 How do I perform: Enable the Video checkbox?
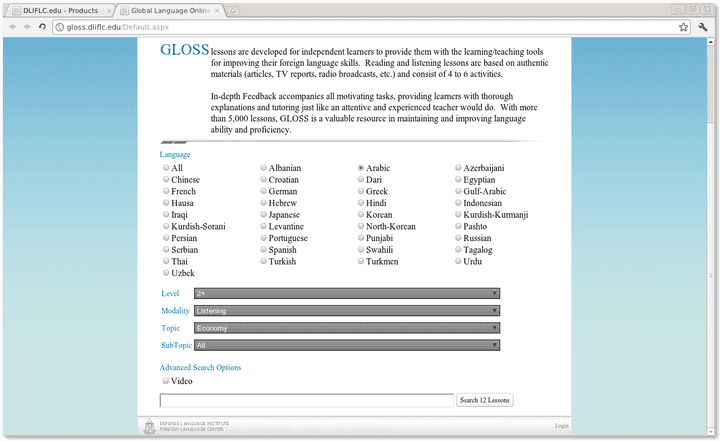pyautogui.click(x=166, y=381)
